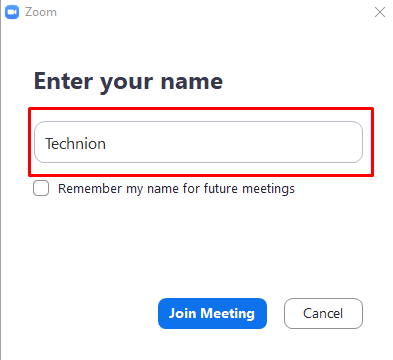Click the Zoom camera logo icon
This screenshot has width=393, height=360.
pyautogui.click(x=12, y=12)
